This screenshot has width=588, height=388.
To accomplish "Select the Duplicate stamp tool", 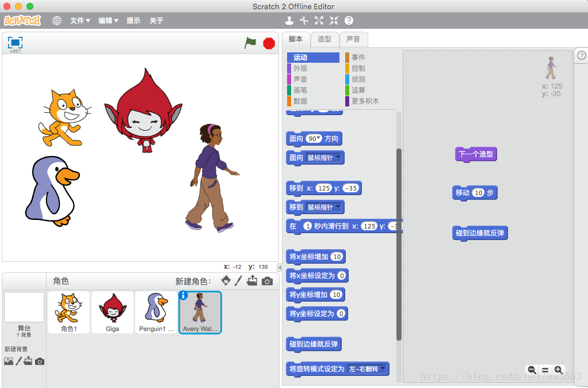I will pos(289,21).
